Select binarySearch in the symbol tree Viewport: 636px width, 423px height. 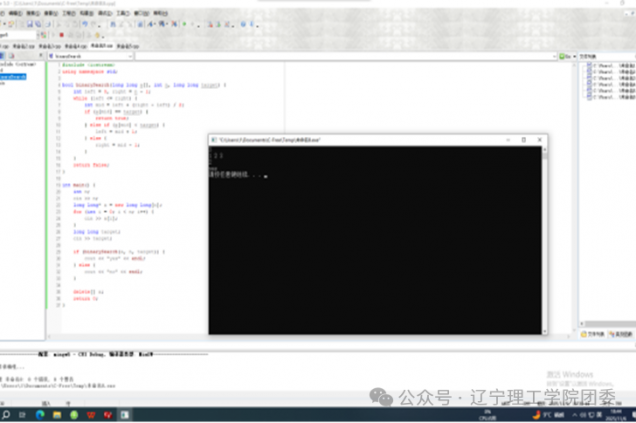coord(13,77)
